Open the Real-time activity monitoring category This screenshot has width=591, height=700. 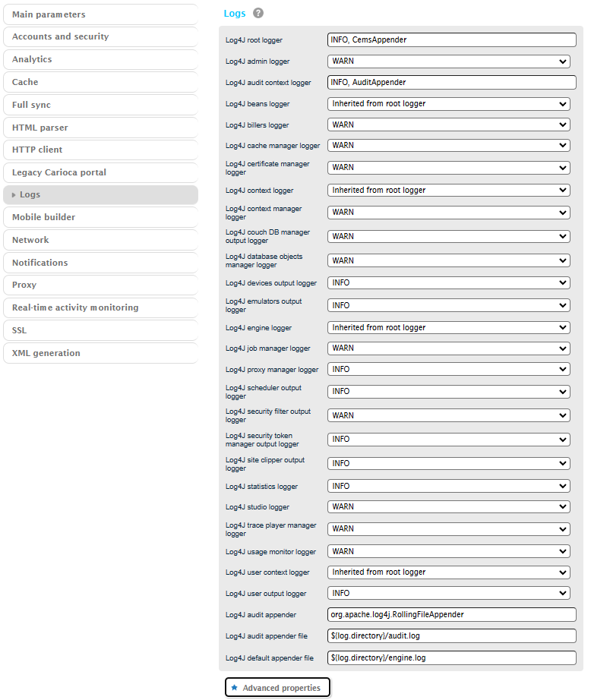[x=100, y=307]
